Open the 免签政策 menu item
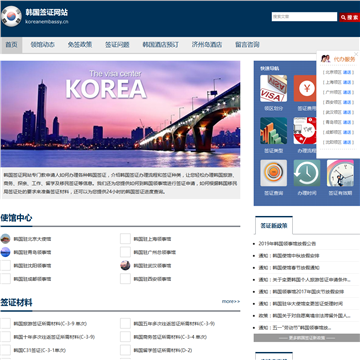Screen dimensions: 360x360 80,45
